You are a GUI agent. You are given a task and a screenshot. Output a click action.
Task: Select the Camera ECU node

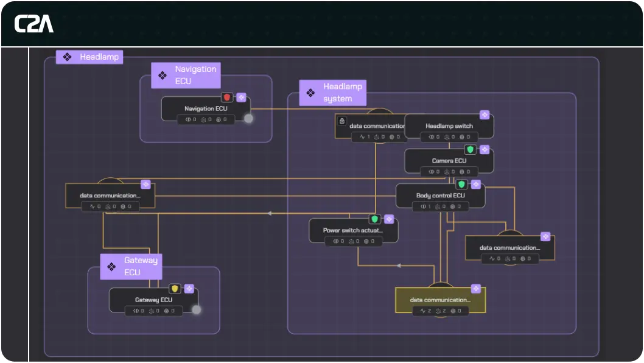coord(449,161)
